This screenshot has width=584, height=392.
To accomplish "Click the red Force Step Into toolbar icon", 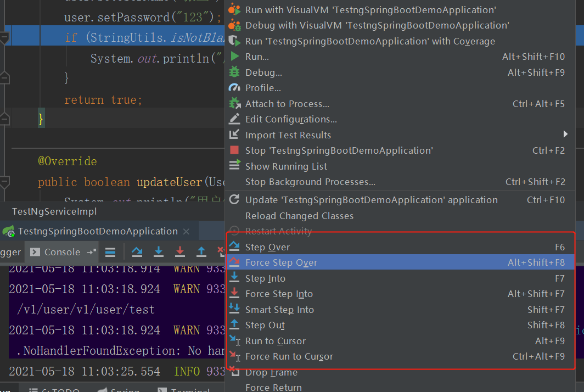I will pos(180,252).
